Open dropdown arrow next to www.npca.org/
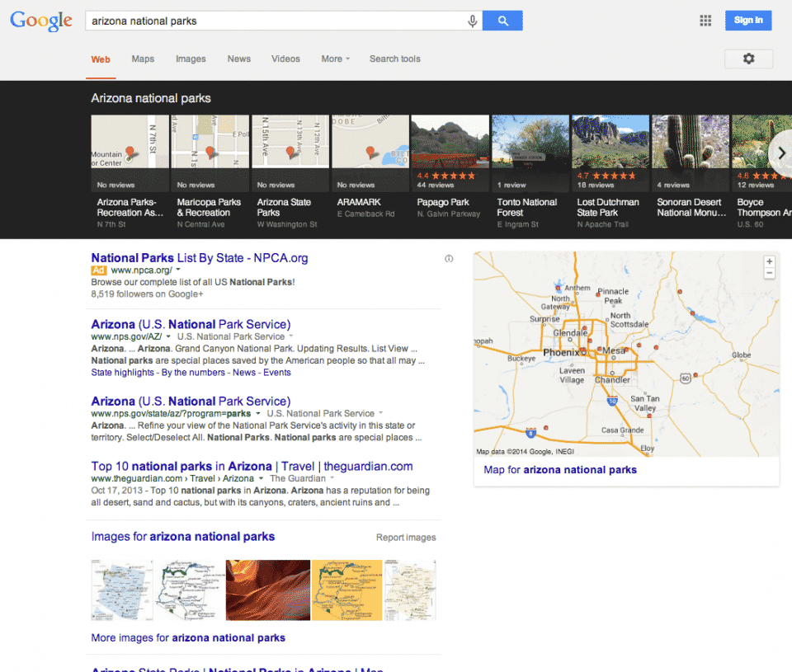This screenshot has width=792, height=672. [178, 270]
